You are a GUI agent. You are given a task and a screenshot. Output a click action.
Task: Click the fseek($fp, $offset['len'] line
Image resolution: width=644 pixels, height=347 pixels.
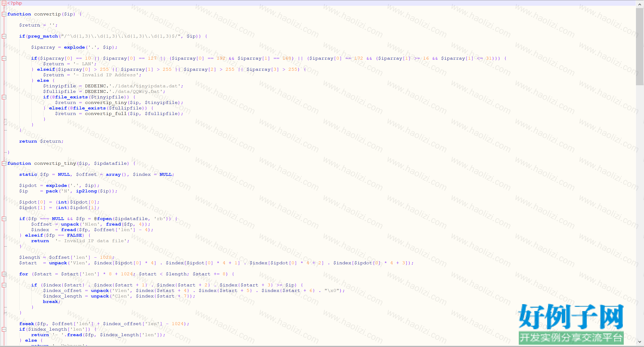pos(104,324)
